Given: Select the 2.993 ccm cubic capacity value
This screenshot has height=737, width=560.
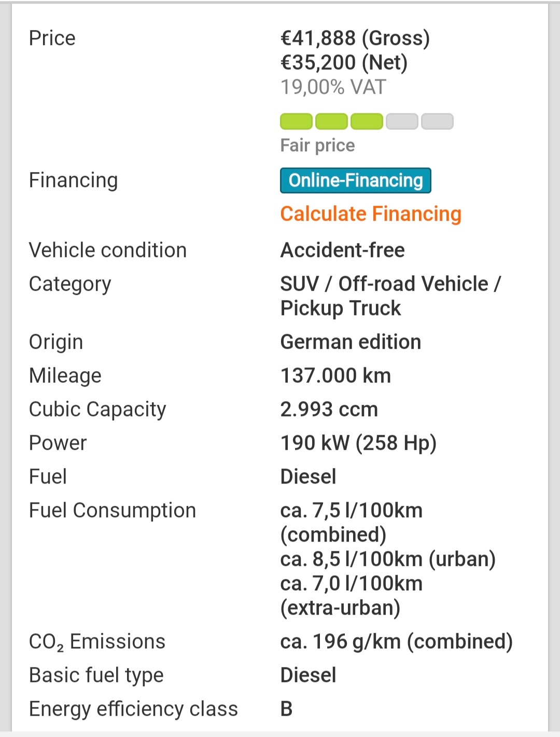Looking at the screenshot, I should 329,409.
